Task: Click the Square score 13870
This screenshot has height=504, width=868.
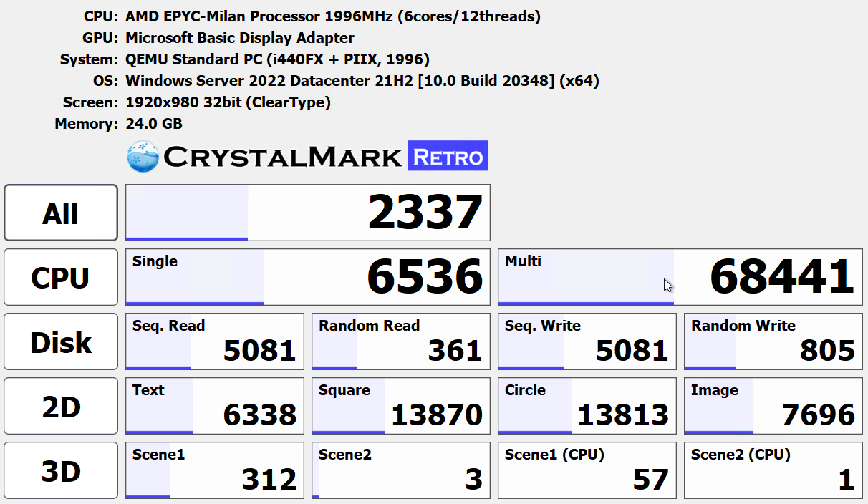Action: (x=401, y=406)
